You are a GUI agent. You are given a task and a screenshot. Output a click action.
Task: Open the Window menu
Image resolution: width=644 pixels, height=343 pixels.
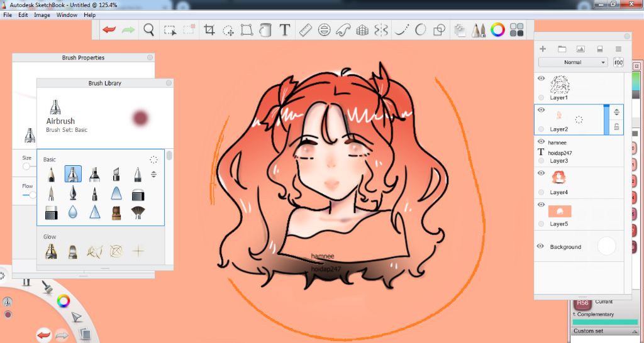[x=67, y=15]
